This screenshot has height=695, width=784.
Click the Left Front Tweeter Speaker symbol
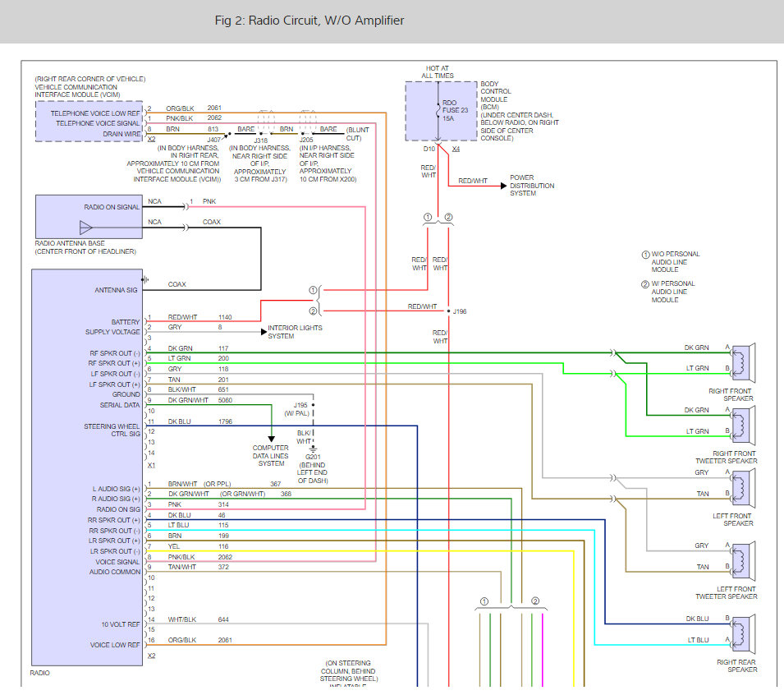tap(743, 561)
